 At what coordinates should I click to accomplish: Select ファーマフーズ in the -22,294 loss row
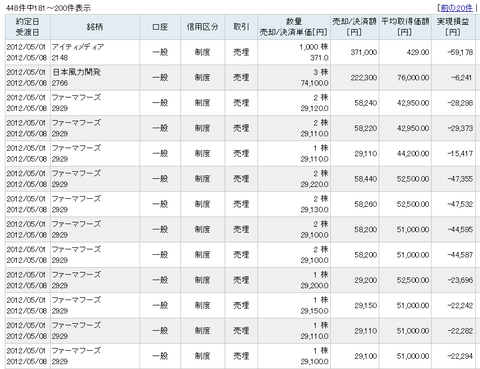tap(76, 351)
